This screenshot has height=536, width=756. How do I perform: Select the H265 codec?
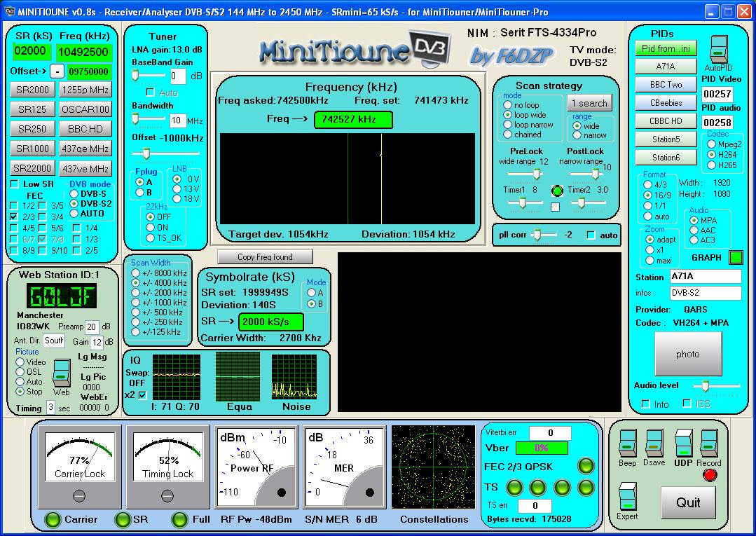[x=711, y=165]
